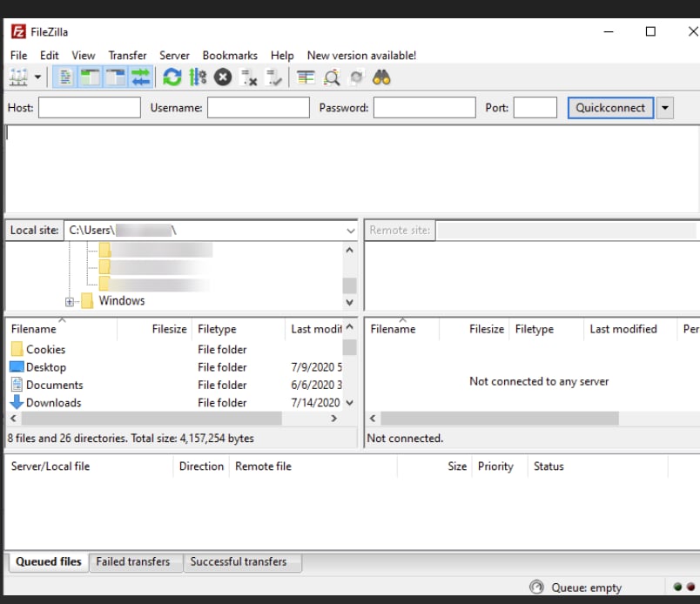Screen dimensions: 700x604
Task: Cancel the current operation icon
Action: 223,77
